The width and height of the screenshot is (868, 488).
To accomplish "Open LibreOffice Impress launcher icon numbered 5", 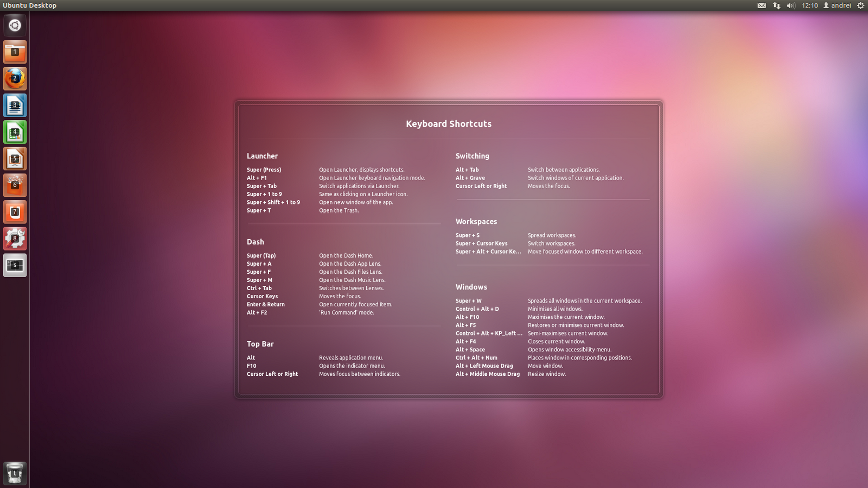I will [15, 158].
